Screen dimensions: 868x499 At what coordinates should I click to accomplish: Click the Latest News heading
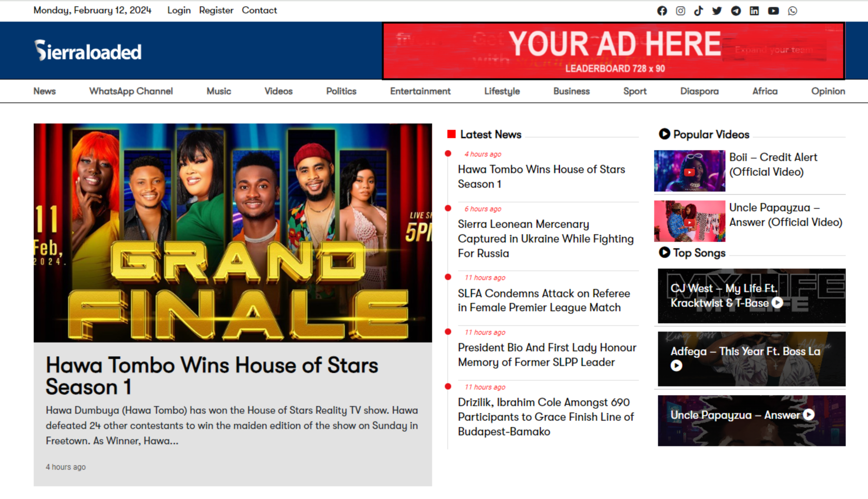click(x=491, y=134)
